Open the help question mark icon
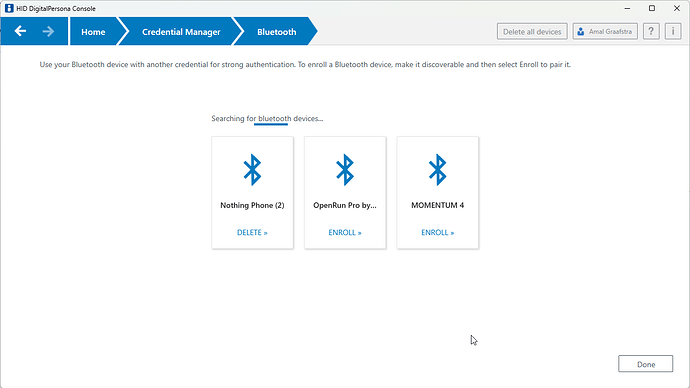 [x=651, y=32]
